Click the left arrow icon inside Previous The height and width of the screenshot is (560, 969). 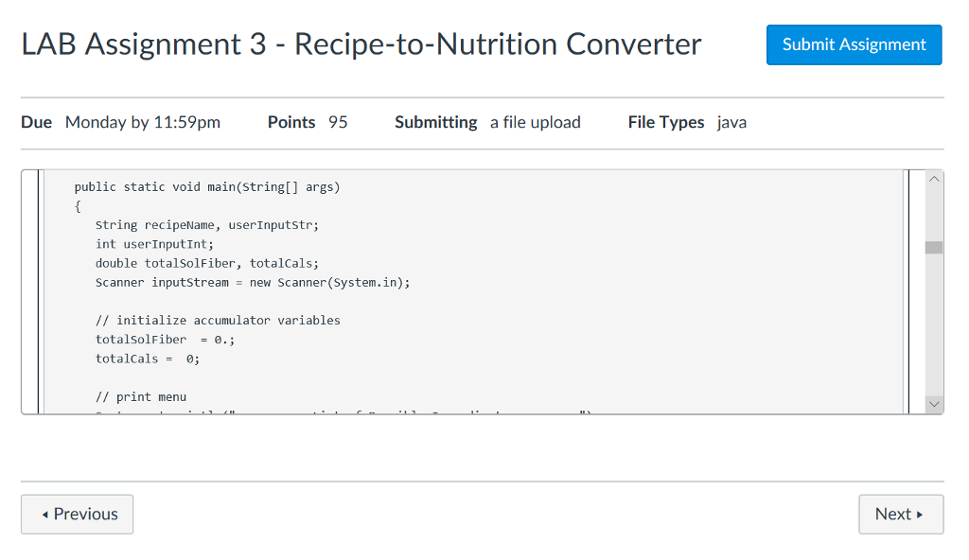[45, 514]
